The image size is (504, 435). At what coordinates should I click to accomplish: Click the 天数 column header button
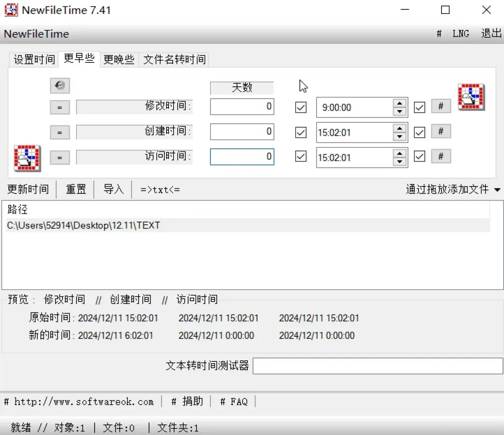[x=242, y=87]
